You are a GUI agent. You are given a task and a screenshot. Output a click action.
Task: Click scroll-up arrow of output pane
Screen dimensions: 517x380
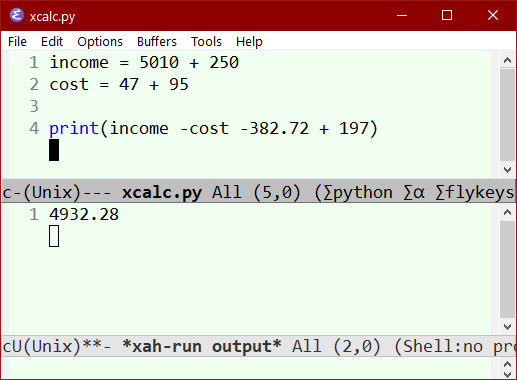507,212
